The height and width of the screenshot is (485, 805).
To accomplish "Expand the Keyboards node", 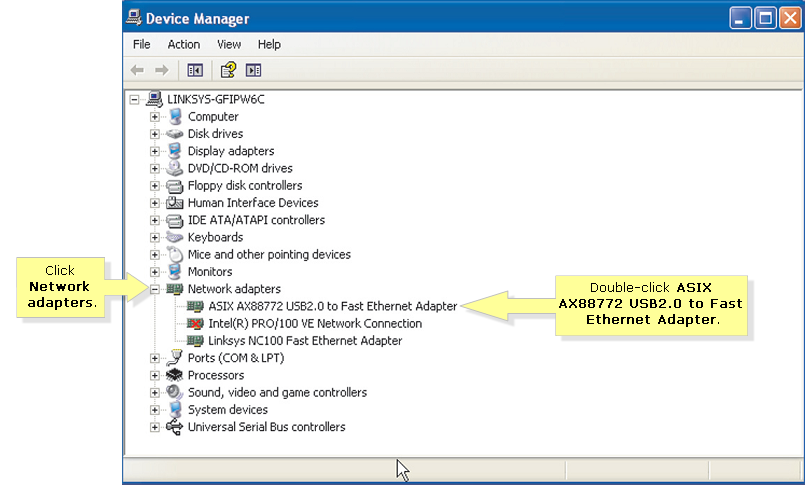I will pyautogui.click(x=155, y=238).
